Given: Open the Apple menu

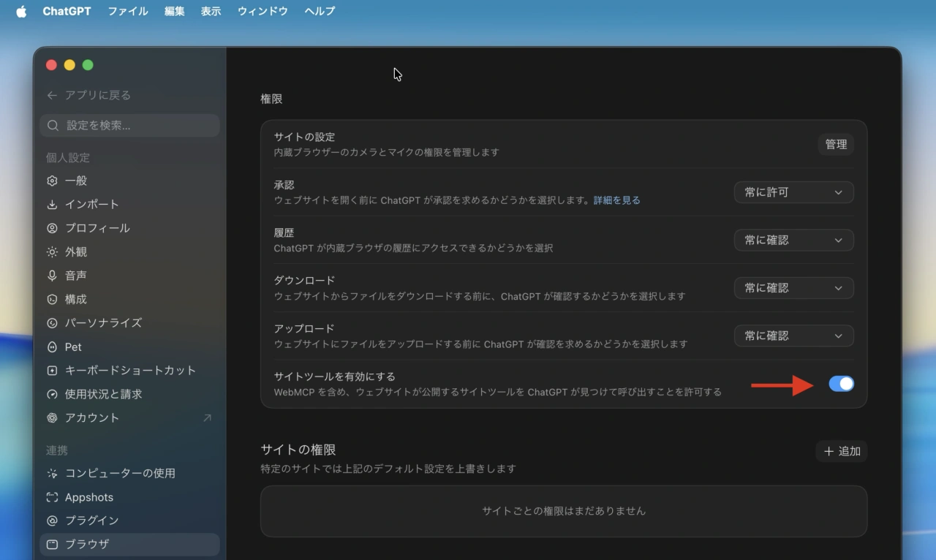Looking at the screenshot, I should coord(21,11).
